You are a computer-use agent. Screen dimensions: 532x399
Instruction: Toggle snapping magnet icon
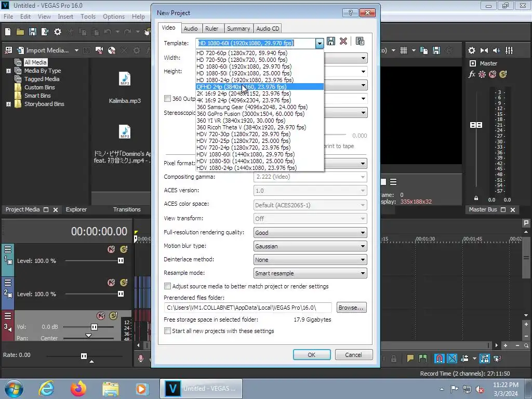[x=439, y=358]
